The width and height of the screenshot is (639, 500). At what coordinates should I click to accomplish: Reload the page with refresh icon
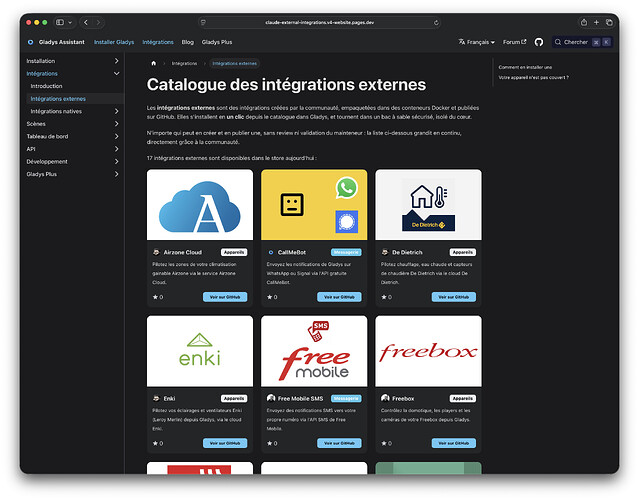pyautogui.click(x=436, y=23)
